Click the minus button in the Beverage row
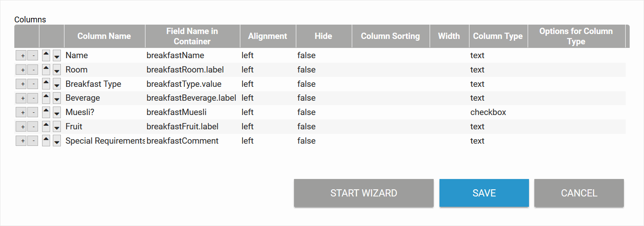644x226 pixels. pos(33,98)
